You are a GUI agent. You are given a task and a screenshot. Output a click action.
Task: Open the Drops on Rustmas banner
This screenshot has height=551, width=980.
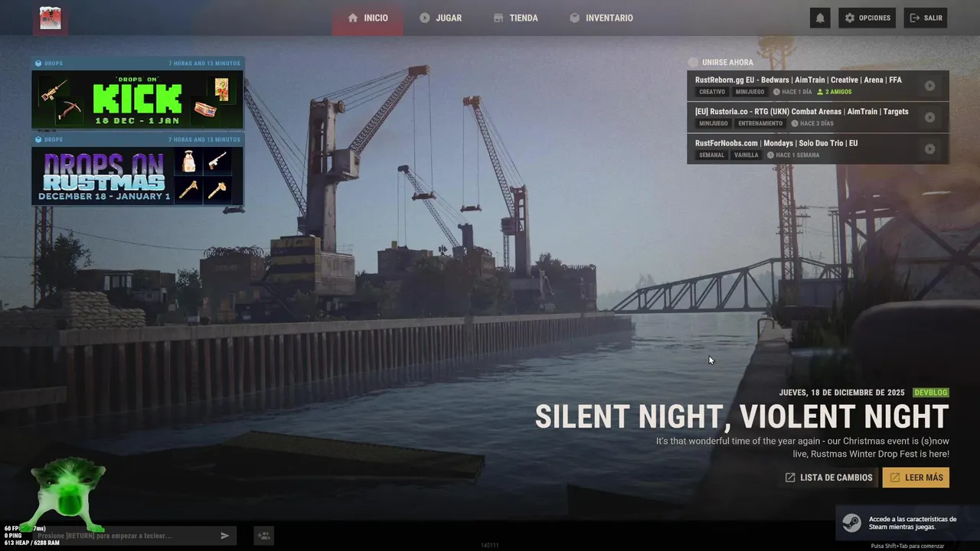tap(138, 169)
